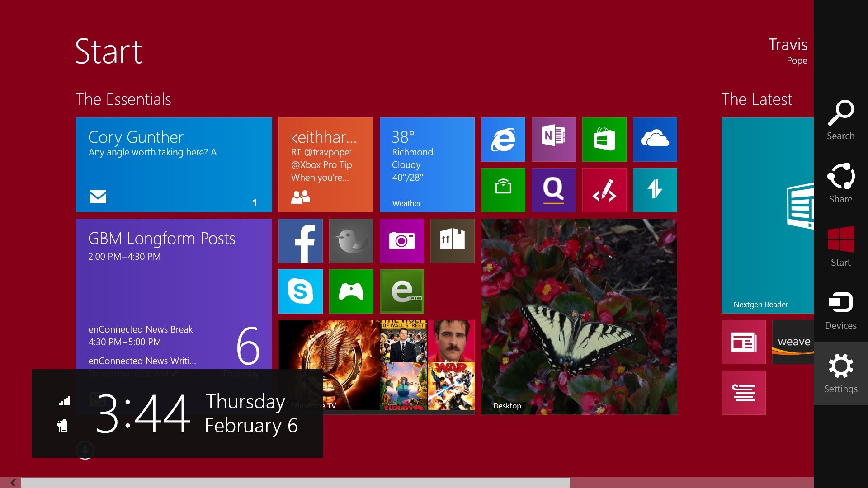This screenshot has height=488, width=868.
Task: Open the Nextgen Reader tile
Action: pos(768,216)
